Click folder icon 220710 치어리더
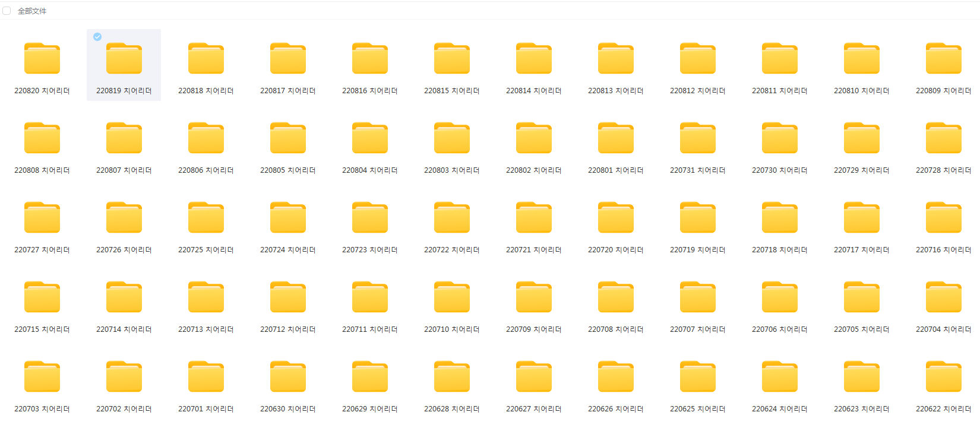Viewport: 980px width, 428px height. (452, 297)
